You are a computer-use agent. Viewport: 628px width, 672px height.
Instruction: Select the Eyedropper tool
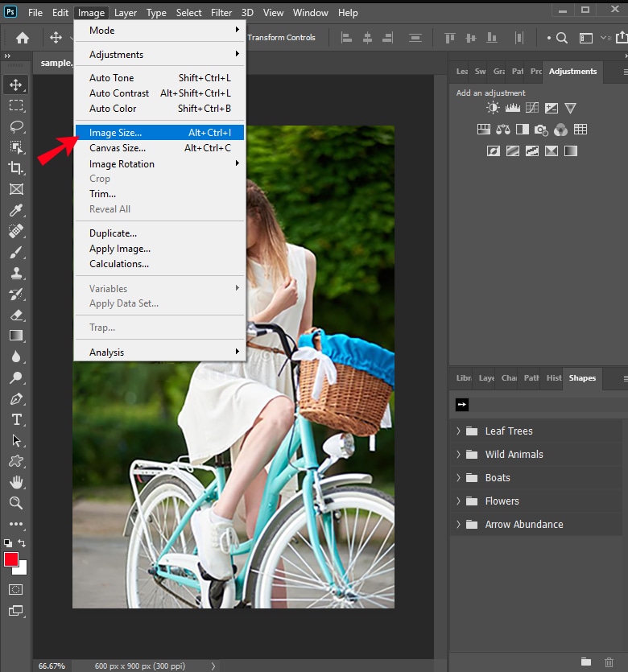tap(16, 210)
